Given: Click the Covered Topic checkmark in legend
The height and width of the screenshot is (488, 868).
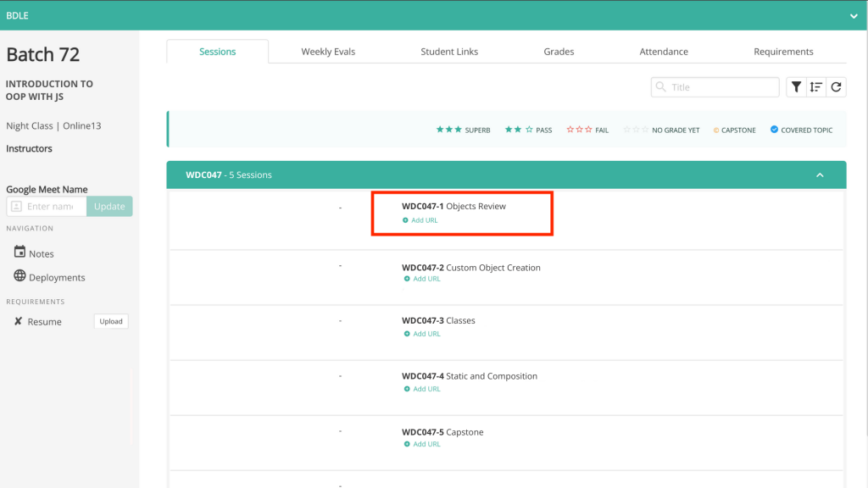Looking at the screenshot, I should [774, 130].
